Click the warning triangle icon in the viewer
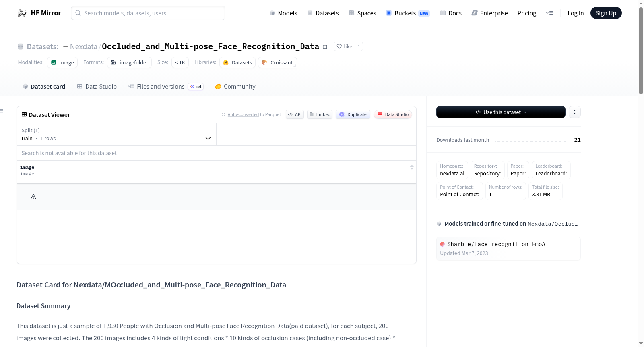The image size is (644, 347). point(33,197)
